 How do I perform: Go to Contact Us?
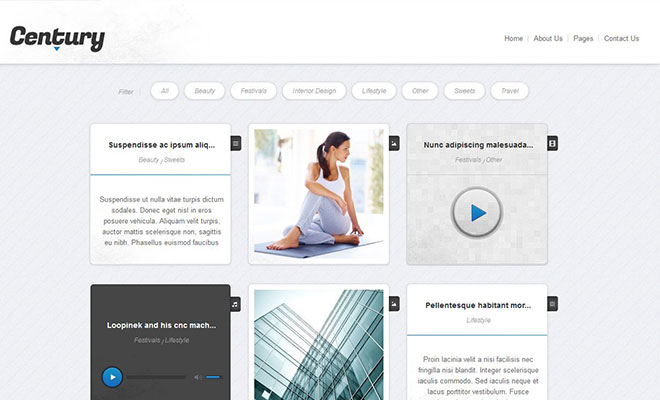coord(621,39)
